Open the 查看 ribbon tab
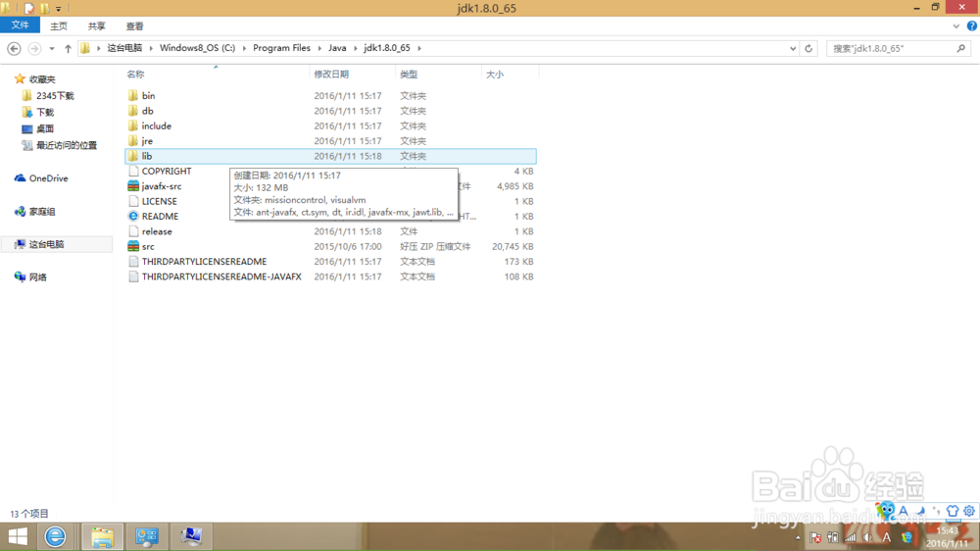This screenshot has height=551, width=980. 134,26
